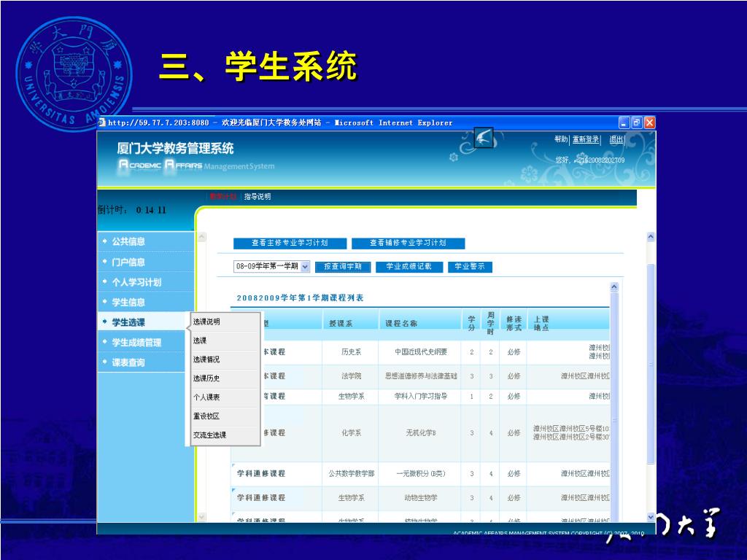Click the main page scroll-up arrow
Viewport: 747px width, 560px height.
[651, 237]
